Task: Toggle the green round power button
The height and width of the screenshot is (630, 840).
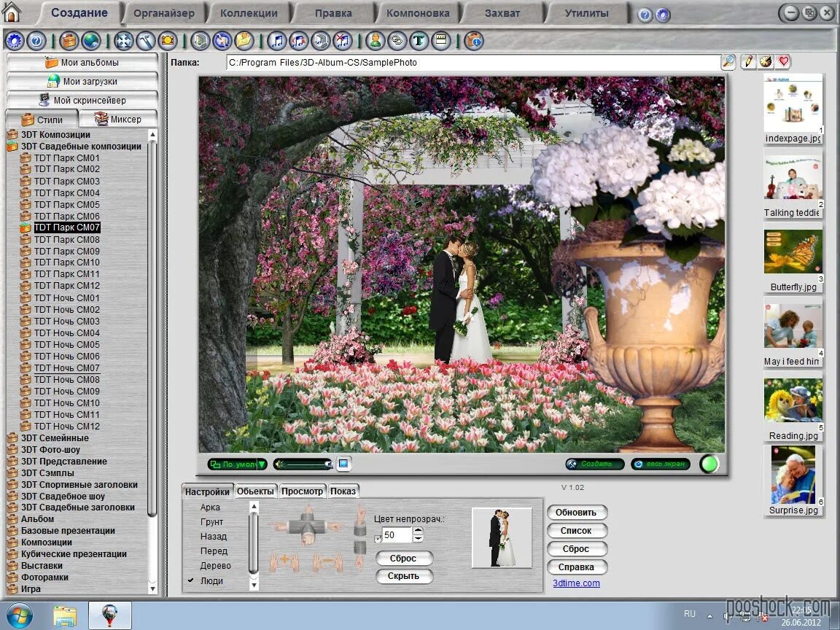Action: click(x=709, y=464)
